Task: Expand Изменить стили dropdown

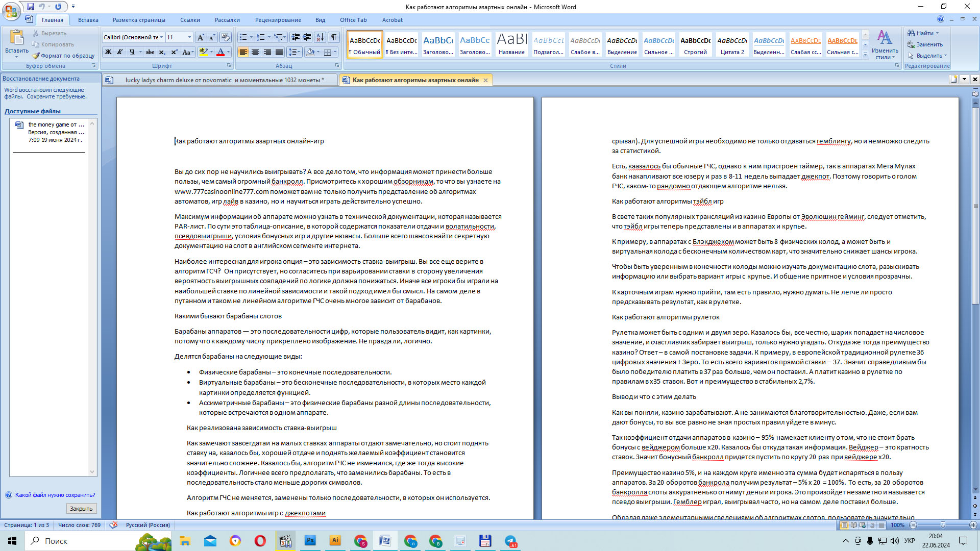Action: pyautogui.click(x=885, y=45)
